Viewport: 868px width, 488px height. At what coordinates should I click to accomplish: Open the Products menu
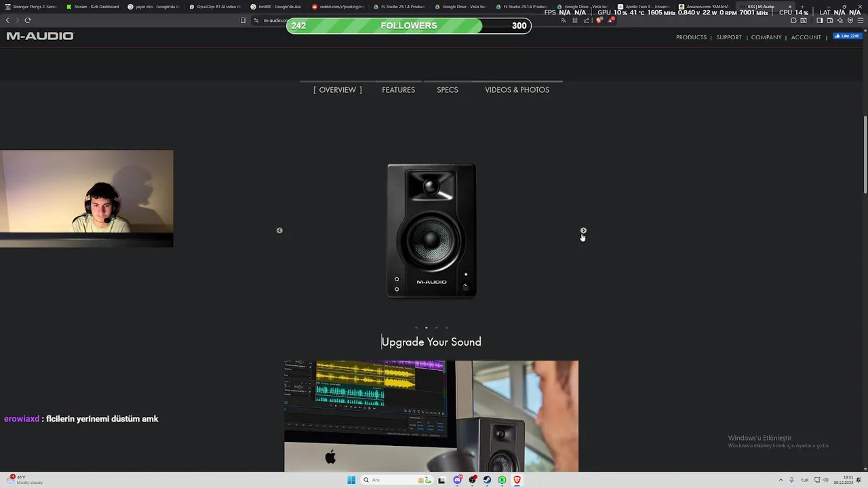pos(691,37)
